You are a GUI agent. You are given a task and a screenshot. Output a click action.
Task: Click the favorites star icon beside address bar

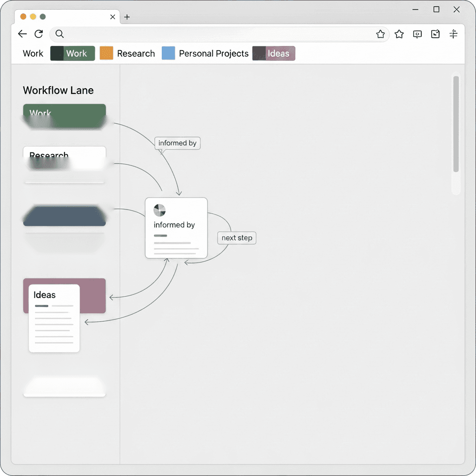[399, 34]
